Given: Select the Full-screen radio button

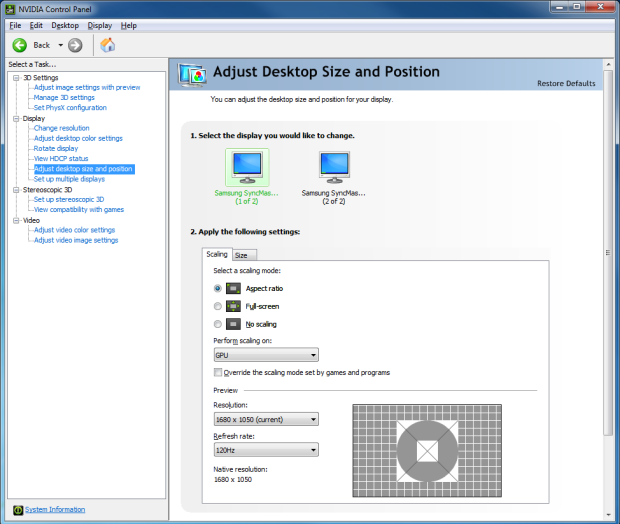Looking at the screenshot, I should click(x=217, y=306).
